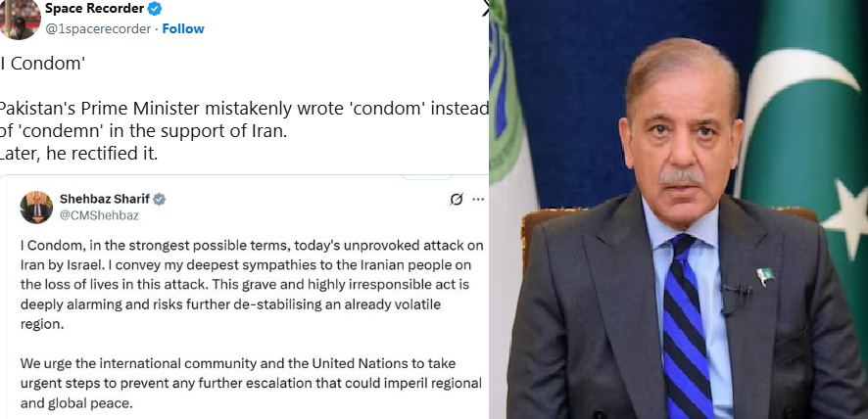
Task: Follow the Space Recorder account
Action: 183,28
